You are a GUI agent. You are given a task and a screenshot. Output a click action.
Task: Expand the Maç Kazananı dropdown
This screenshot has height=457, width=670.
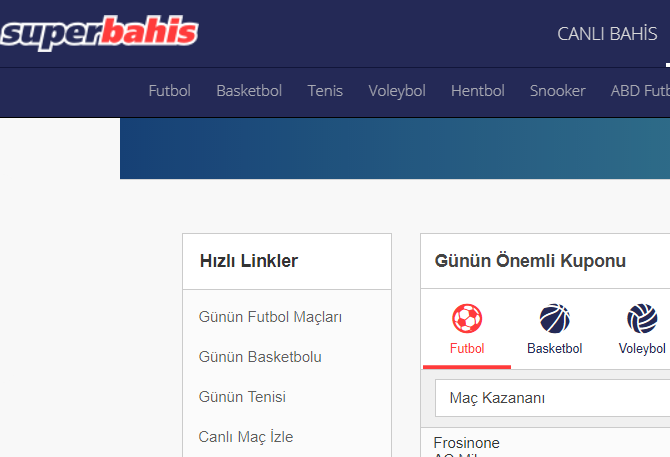(552, 398)
